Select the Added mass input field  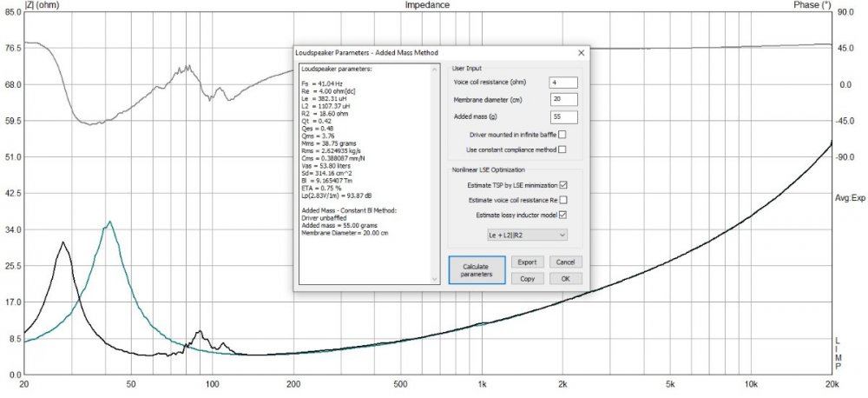pos(562,116)
